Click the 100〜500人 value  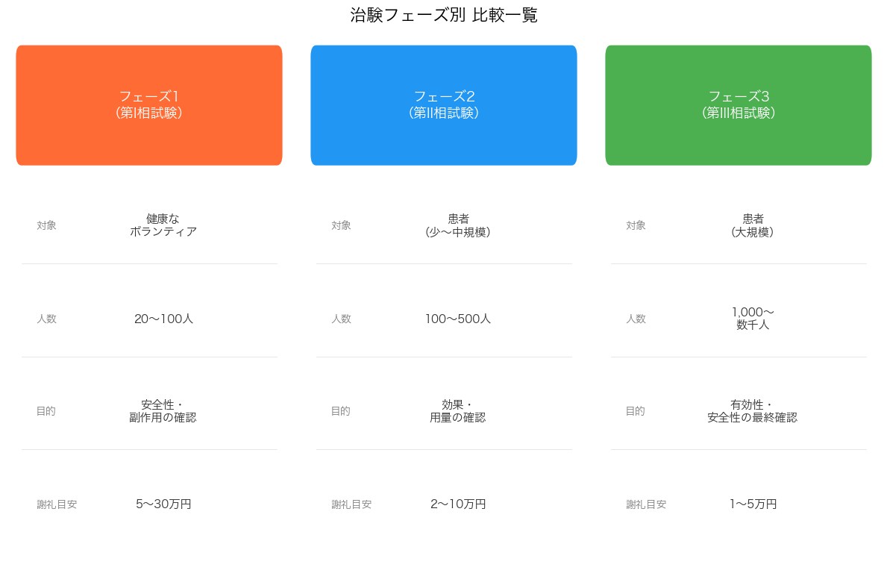(458, 319)
